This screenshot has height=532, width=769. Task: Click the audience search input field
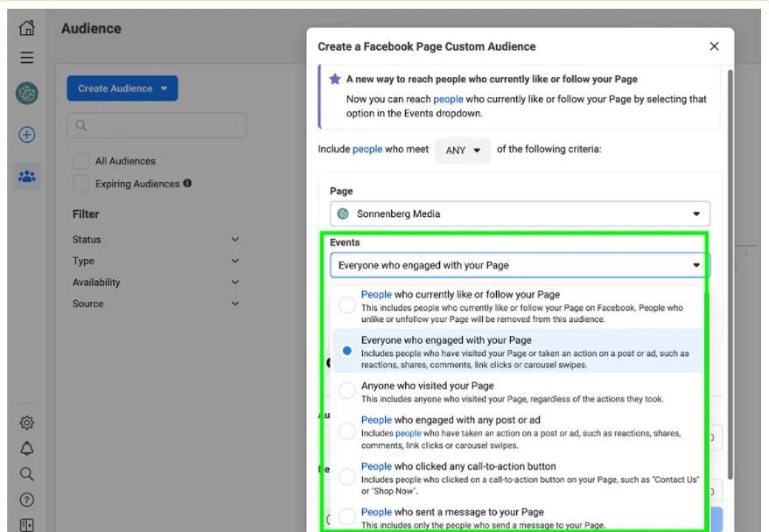(157, 125)
